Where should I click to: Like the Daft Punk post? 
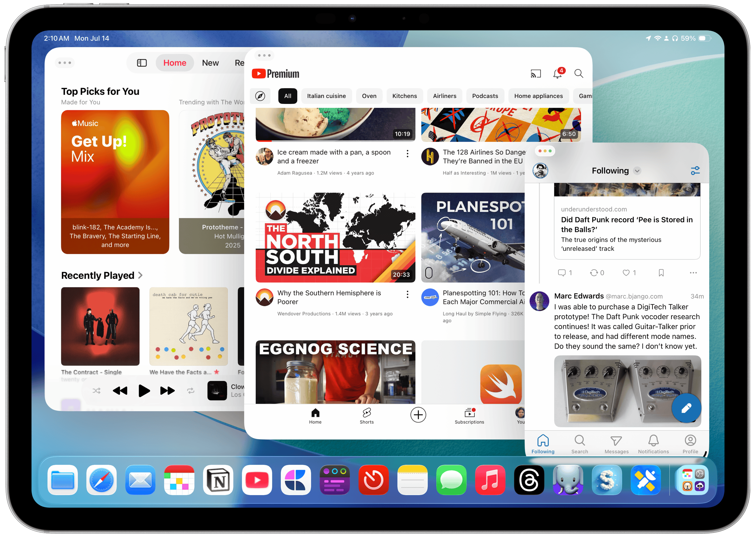pyautogui.click(x=629, y=273)
